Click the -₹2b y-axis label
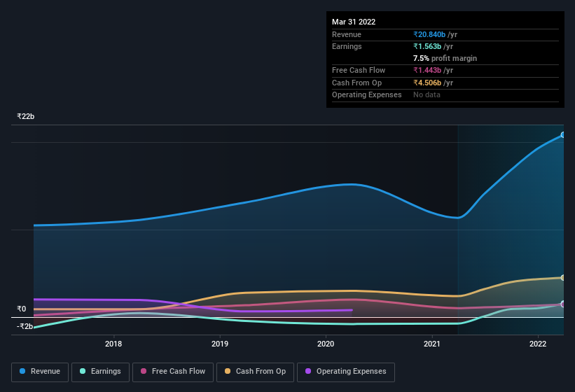 [25, 326]
